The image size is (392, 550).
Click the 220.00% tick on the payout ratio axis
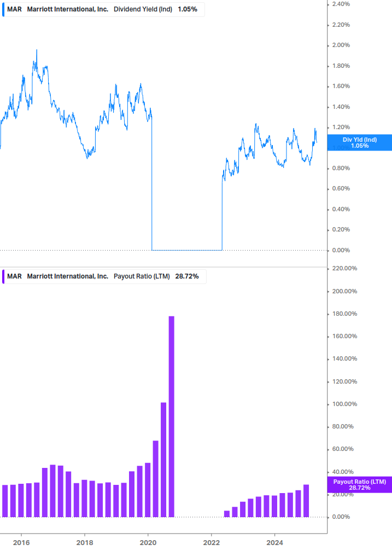[x=344, y=268]
